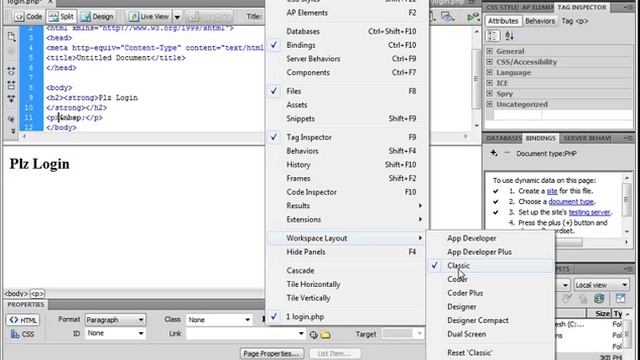This screenshot has height=360, width=640.
Task: Choose Designer Compact workspace layout
Action: [491, 320]
